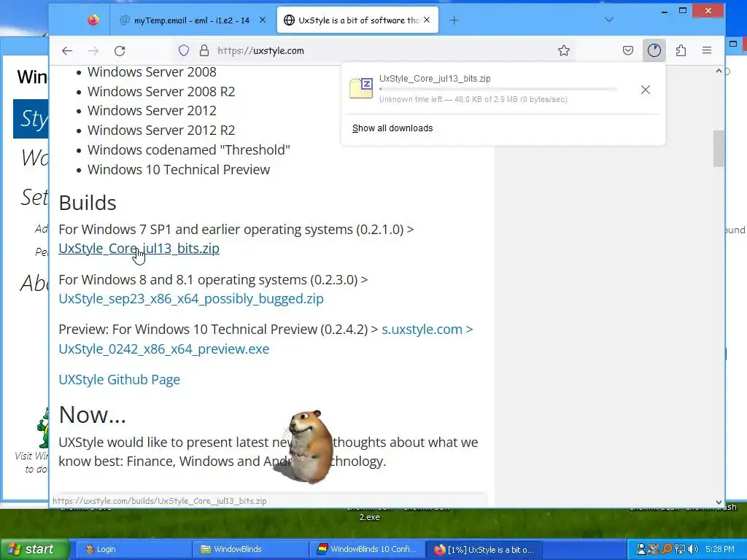This screenshot has height=560, width=747.
Task: Open a new tab with plus button
Action: (x=454, y=20)
